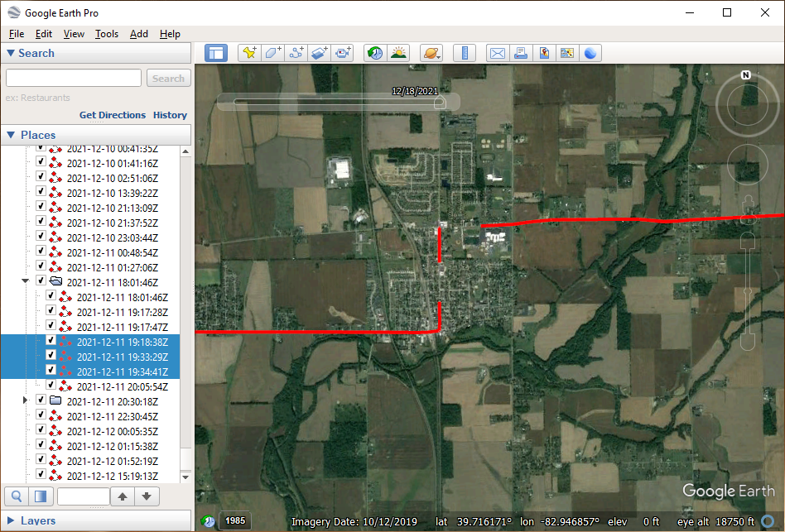Select the Add Polygon tool
This screenshot has height=532, width=785.
click(x=273, y=53)
